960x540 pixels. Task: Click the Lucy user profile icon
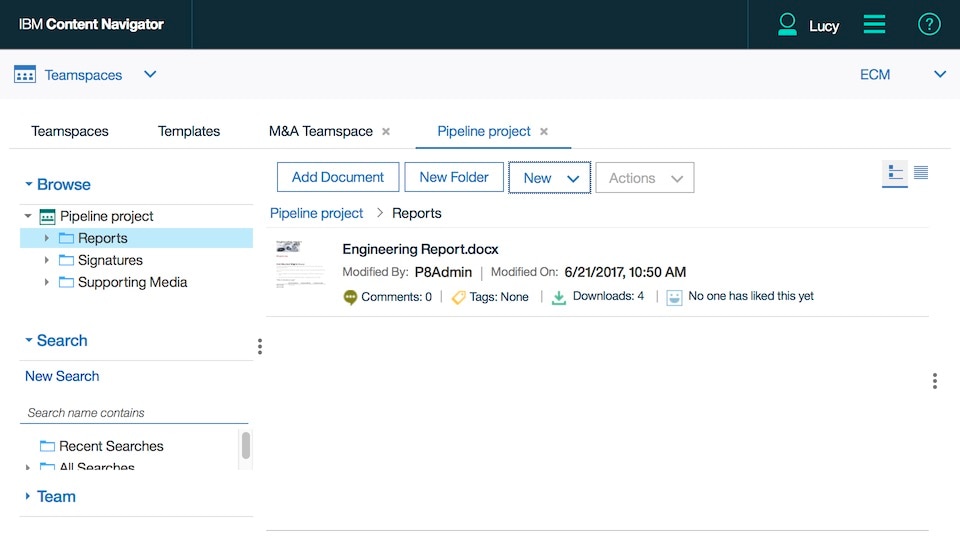click(788, 25)
